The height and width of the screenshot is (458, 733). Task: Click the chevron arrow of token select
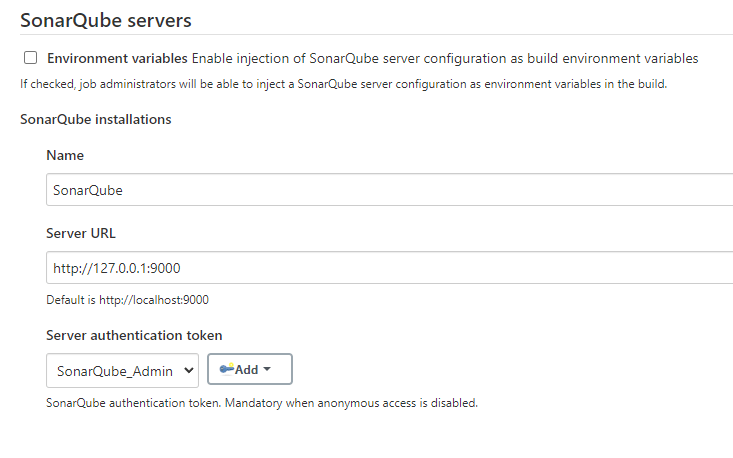coord(187,370)
